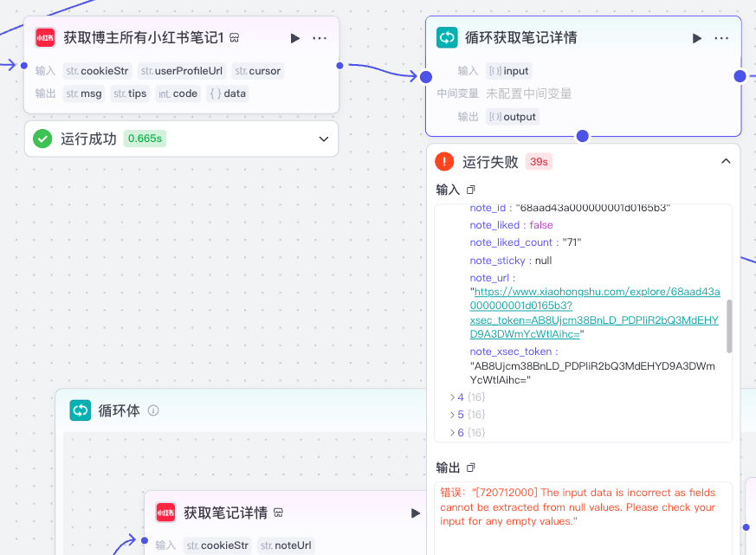Click the green loop icon of 循环体
This screenshot has height=555, width=756.
click(80, 410)
